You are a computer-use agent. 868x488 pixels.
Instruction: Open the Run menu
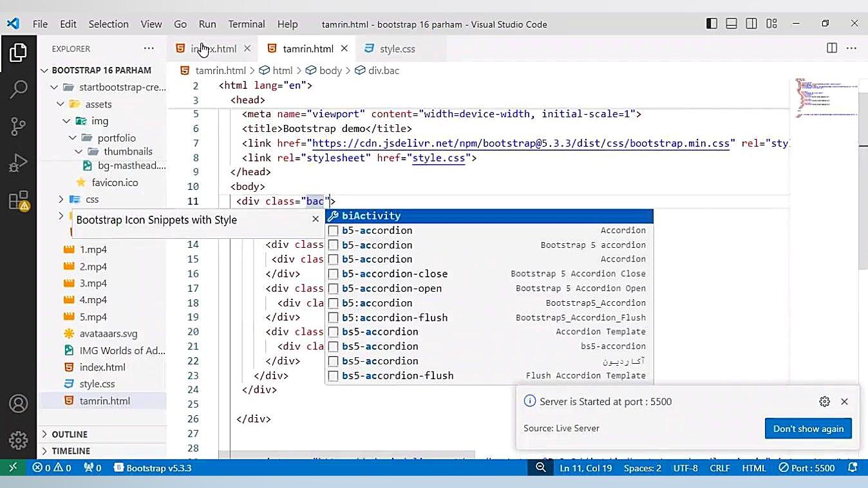pyautogui.click(x=207, y=24)
